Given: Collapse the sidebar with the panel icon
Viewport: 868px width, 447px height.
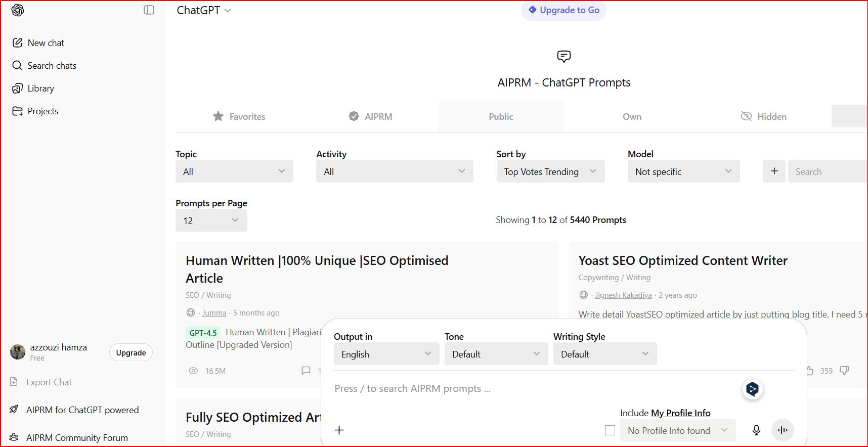Looking at the screenshot, I should (149, 10).
